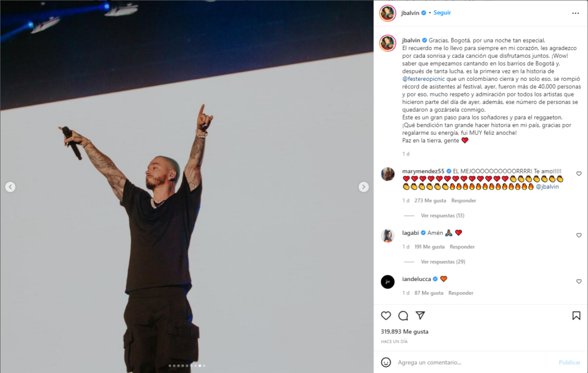Screen dimensions: 588x373
Task: Open the @festereopicnic mention link
Action: [x=423, y=79]
